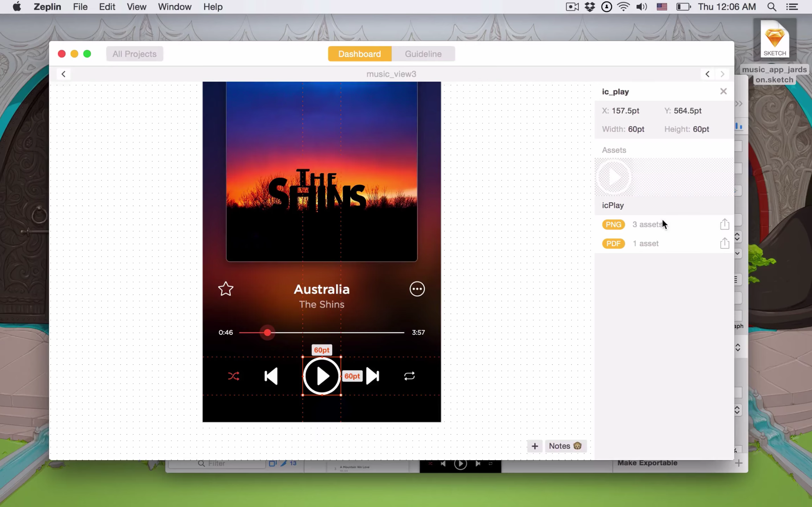Click the favorite star icon beside Australia
The height and width of the screenshot is (507, 812).
coord(226,289)
